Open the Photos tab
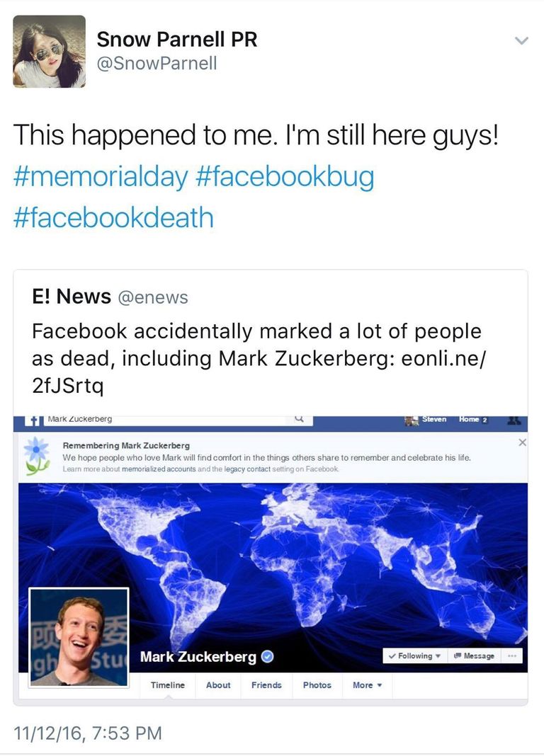The width and height of the screenshot is (544, 756). click(x=317, y=685)
